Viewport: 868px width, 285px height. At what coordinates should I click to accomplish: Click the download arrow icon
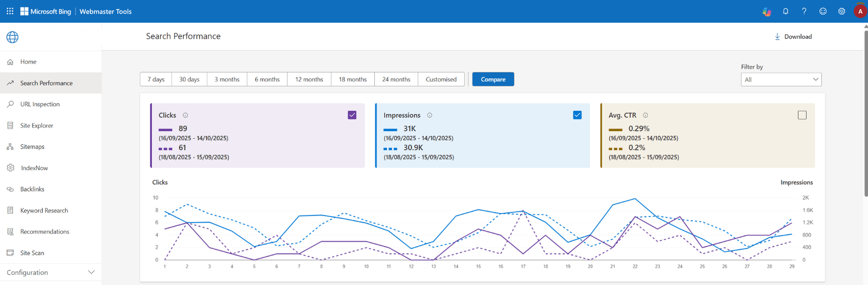pyautogui.click(x=777, y=36)
